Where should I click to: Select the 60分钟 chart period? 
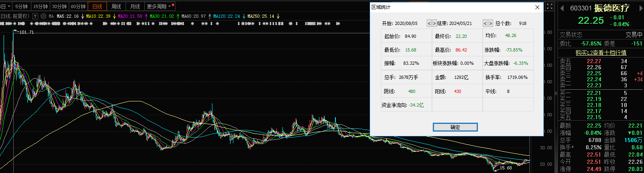point(78,6)
